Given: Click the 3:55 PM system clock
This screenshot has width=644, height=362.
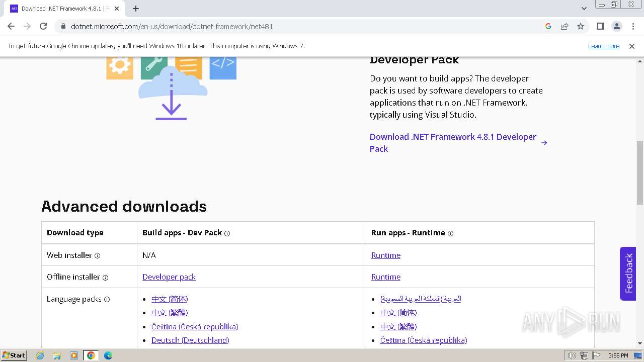Looking at the screenshot, I should (x=618, y=355).
